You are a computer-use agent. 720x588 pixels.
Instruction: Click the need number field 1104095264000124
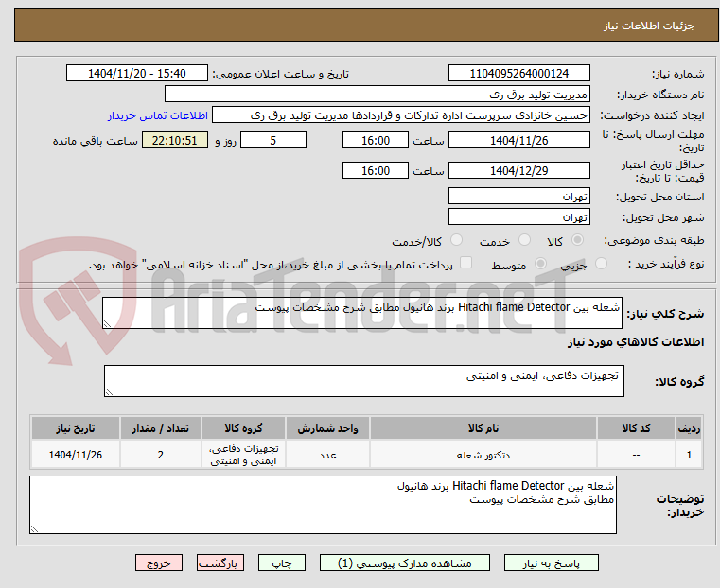tap(518, 74)
